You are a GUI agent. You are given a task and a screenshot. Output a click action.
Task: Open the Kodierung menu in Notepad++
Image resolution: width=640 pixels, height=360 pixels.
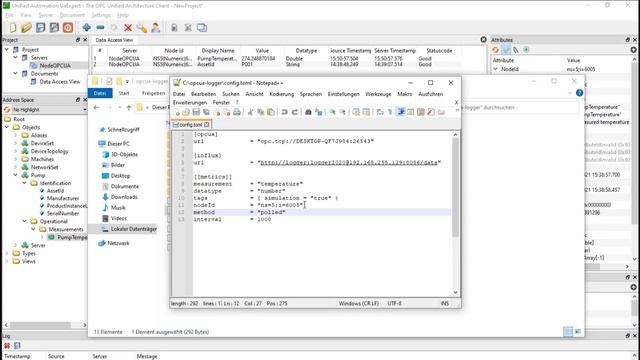[281, 94]
